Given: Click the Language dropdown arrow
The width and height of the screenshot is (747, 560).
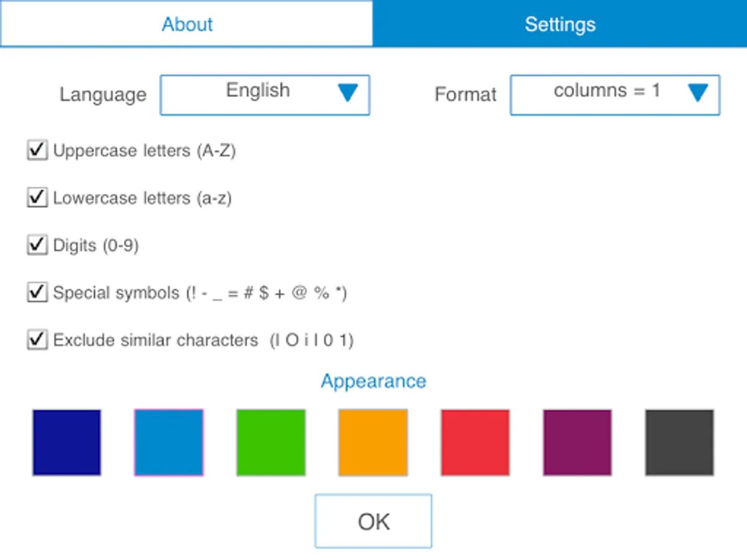Looking at the screenshot, I should point(348,93).
